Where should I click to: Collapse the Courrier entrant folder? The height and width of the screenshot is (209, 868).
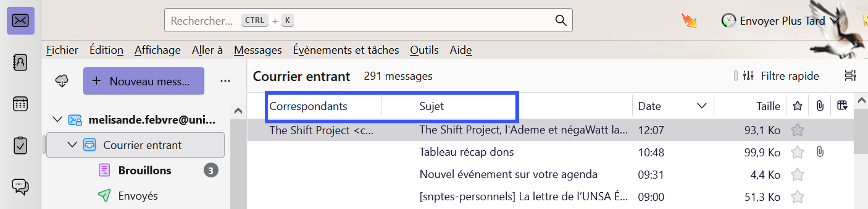[x=72, y=145]
